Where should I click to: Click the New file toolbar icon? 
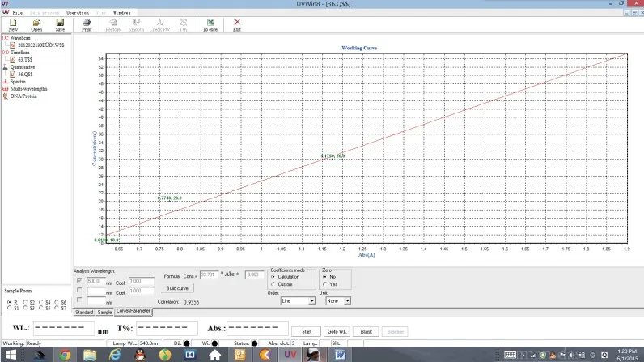click(13, 23)
